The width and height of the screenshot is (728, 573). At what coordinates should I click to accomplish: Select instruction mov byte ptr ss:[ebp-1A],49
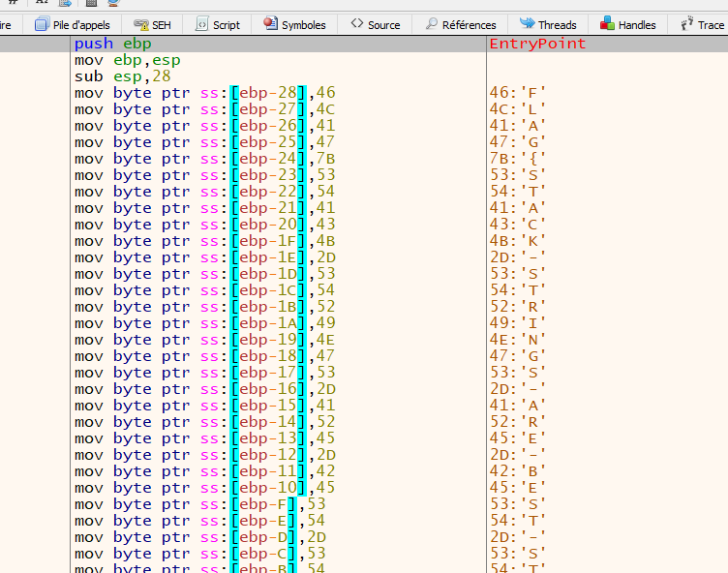[x=205, y=323]
